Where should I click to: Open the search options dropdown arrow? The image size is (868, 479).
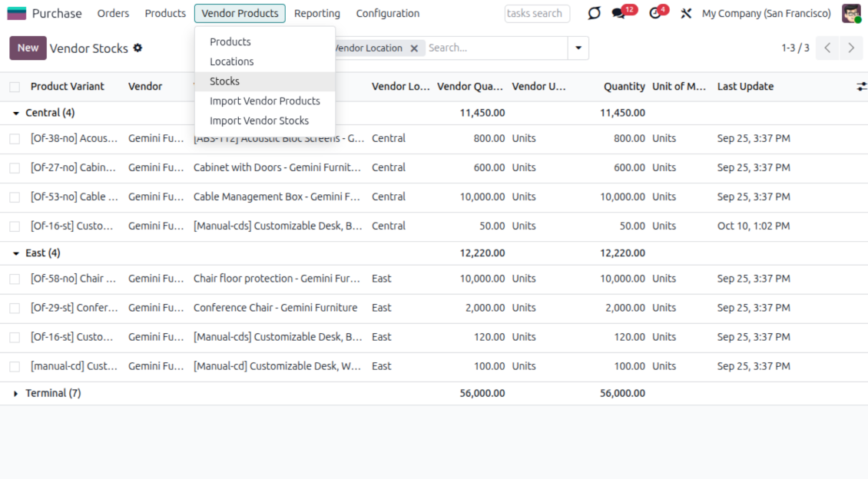click(x=578, y=48)
